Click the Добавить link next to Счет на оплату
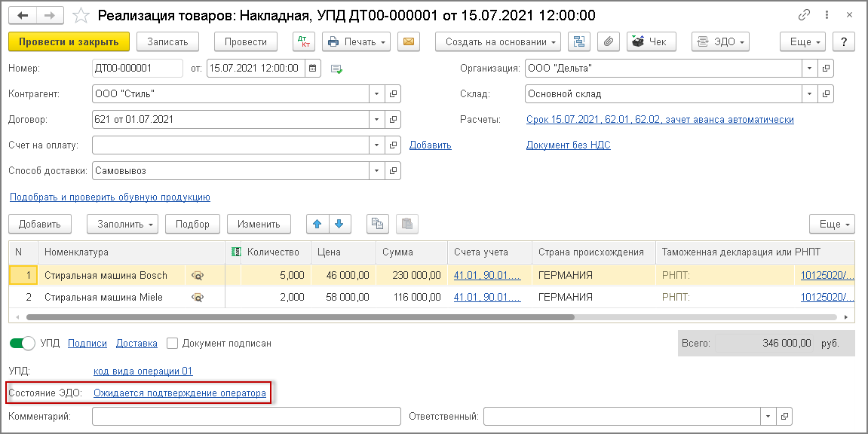 430,145
